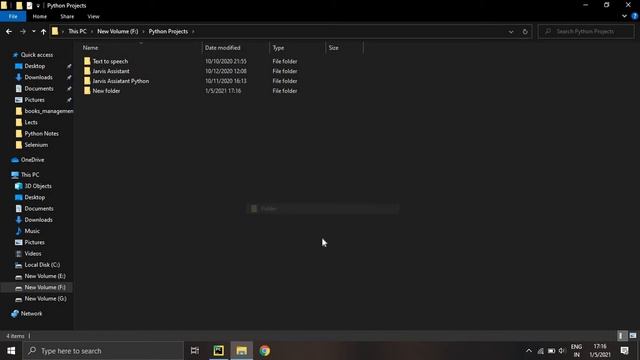
Task: Click the New folder's folder icon
Action: point(87,91)
